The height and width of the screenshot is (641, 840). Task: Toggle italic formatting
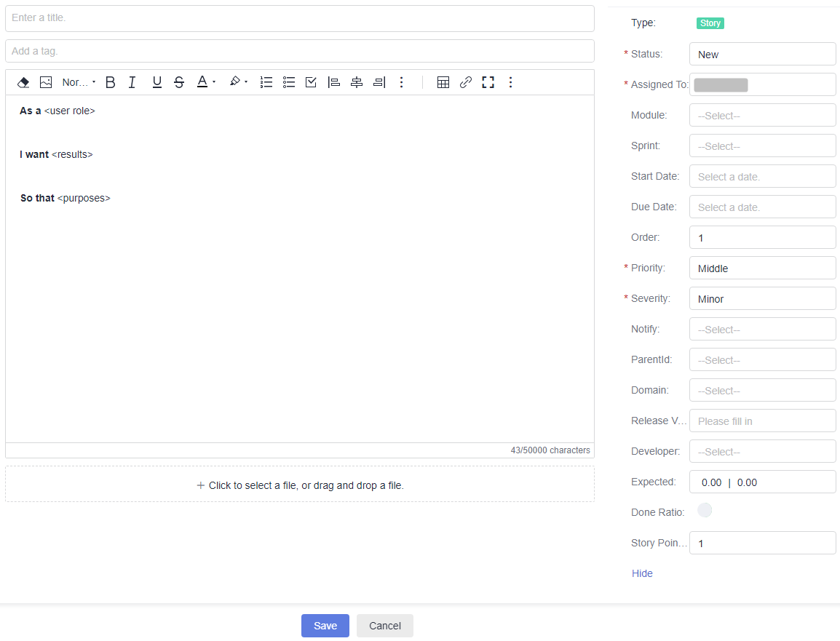click(x=132, y=82)
